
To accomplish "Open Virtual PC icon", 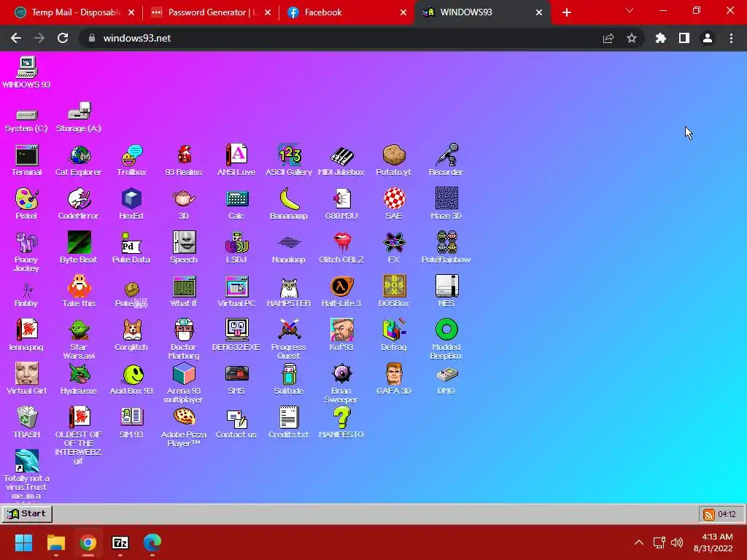I will pos(236,292).
